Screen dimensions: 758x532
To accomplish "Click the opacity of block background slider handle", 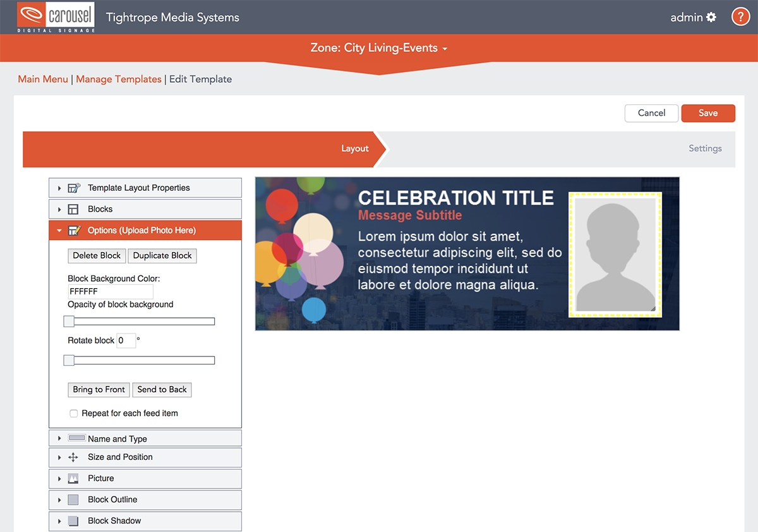I will coord(69,322).
